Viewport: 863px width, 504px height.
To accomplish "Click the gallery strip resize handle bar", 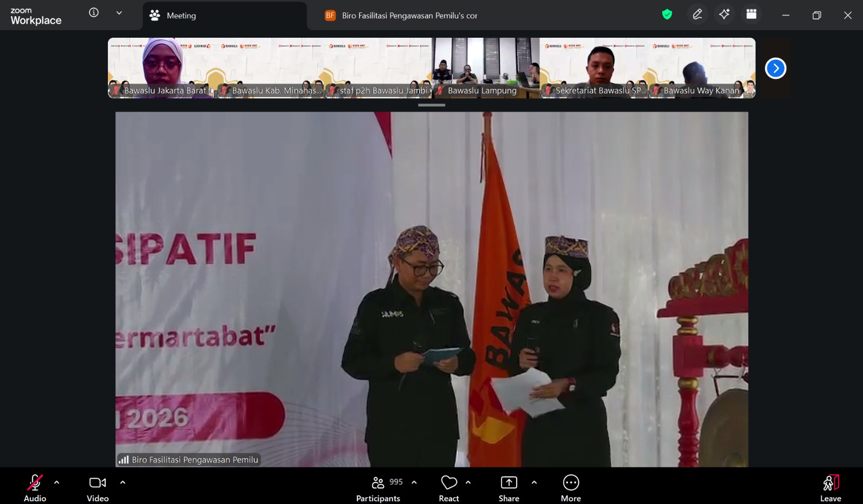I will click(432, 105).
